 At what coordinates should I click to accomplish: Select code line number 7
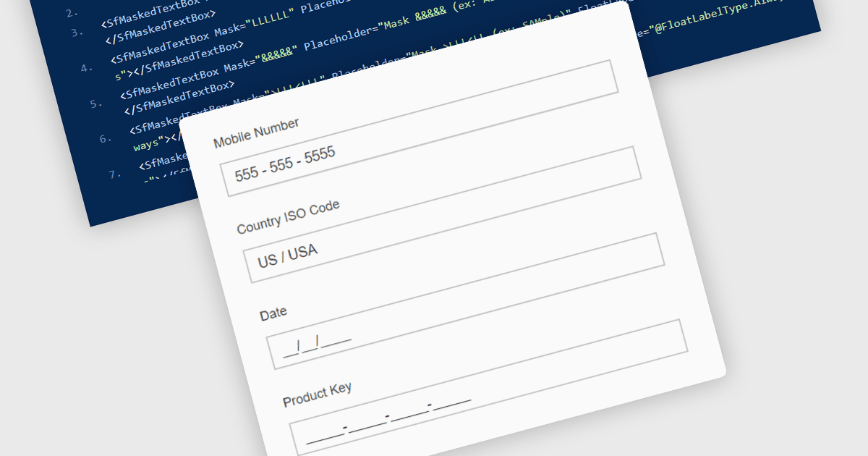(x=115, y=174)
